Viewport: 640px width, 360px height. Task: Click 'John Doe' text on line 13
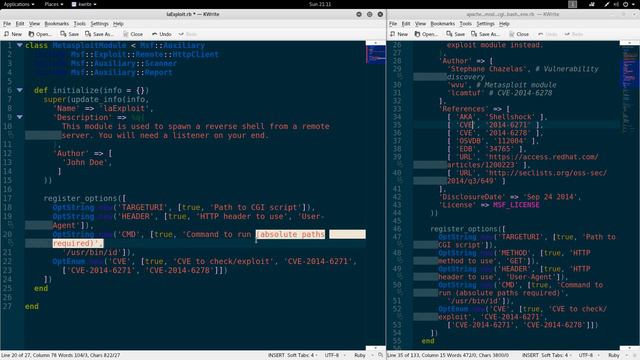coord(87,162)
